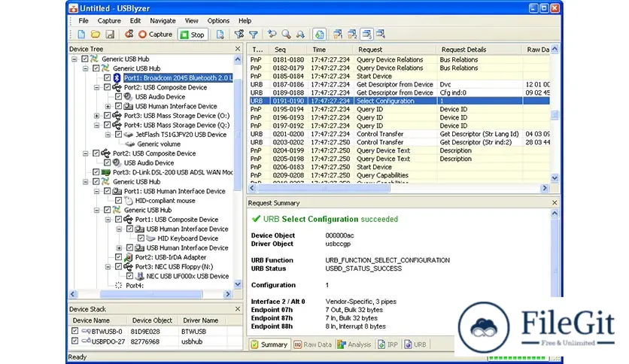Collapse the Port3 NEC USB Floppy (N:) node
This screenshot has width=629, height=364.
point(108,266)
